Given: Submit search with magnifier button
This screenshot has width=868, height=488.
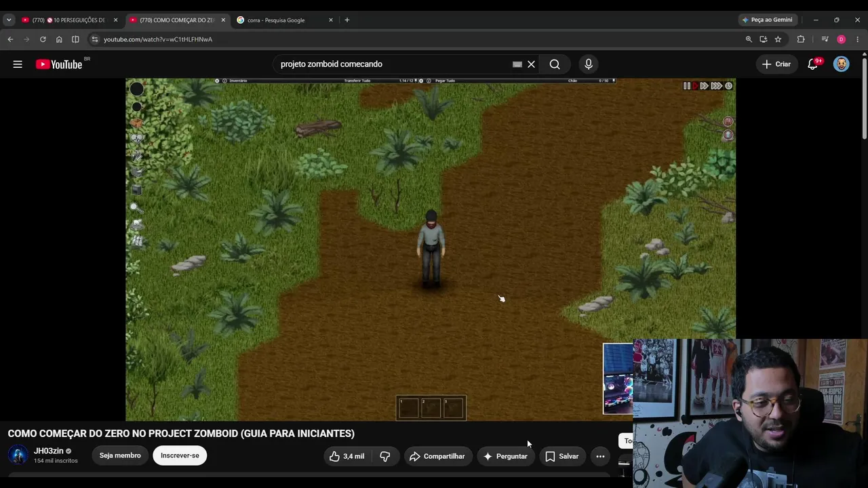Looking at the screenshot, I should click(555, 64).
